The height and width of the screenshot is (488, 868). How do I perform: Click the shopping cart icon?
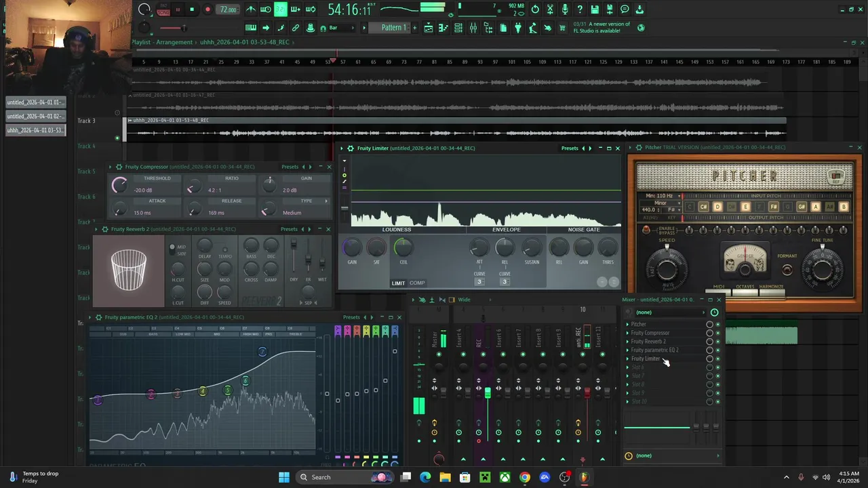(x=561, y=28)
